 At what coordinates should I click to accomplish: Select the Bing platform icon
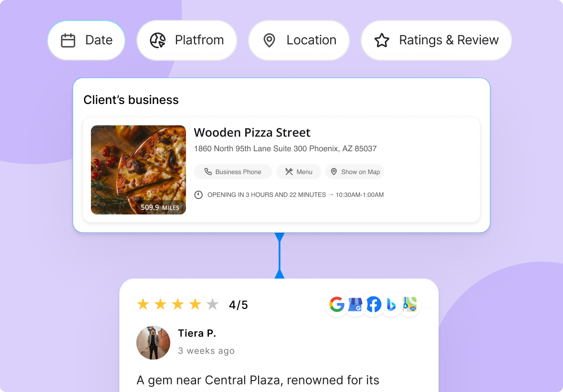(391, 305)
